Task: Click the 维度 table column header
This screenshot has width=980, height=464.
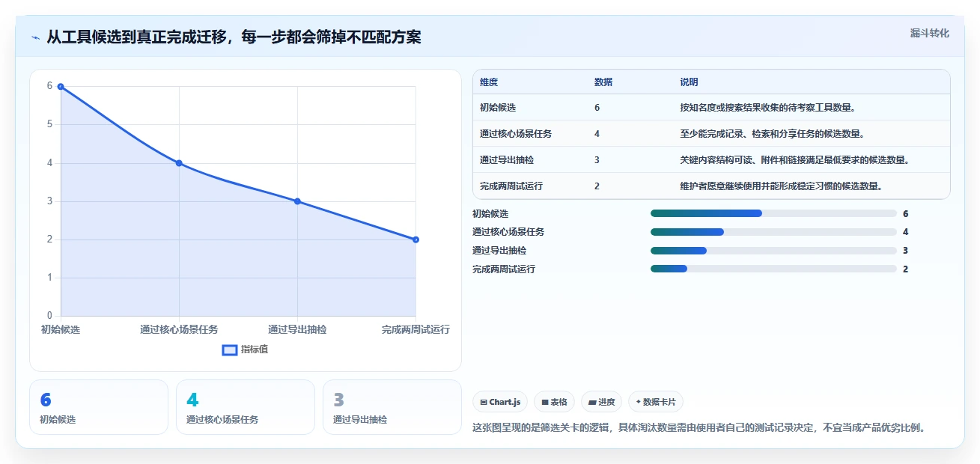Action: [x=489, y=82]
